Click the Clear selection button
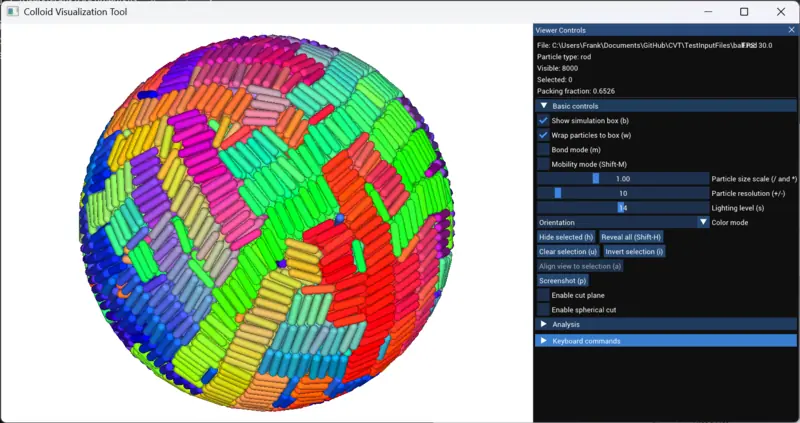The image size is (800, 423). (x=568, y=252)
